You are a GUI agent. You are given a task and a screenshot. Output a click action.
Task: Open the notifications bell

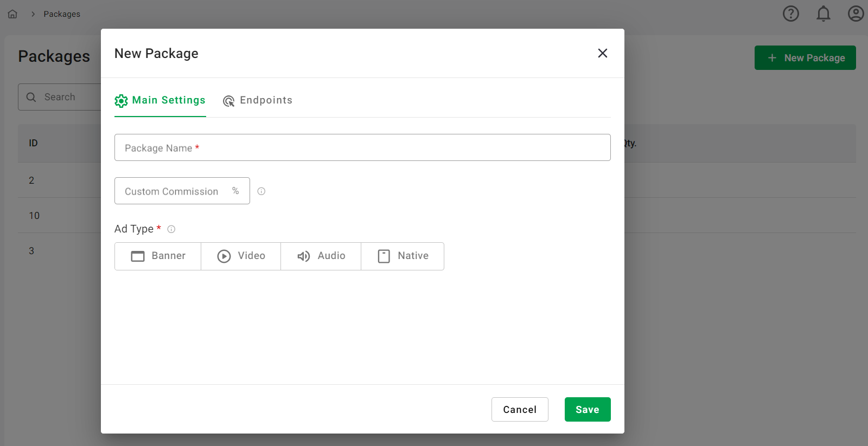[823, 14]
